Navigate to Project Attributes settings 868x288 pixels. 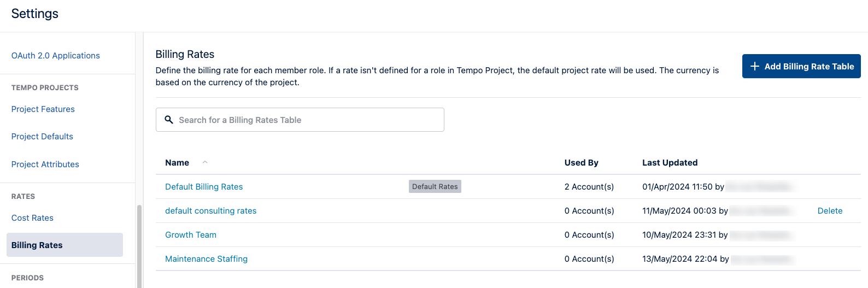[x=45, y=164]
